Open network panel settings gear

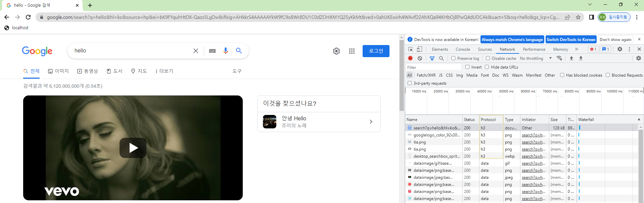pos(639,58)
